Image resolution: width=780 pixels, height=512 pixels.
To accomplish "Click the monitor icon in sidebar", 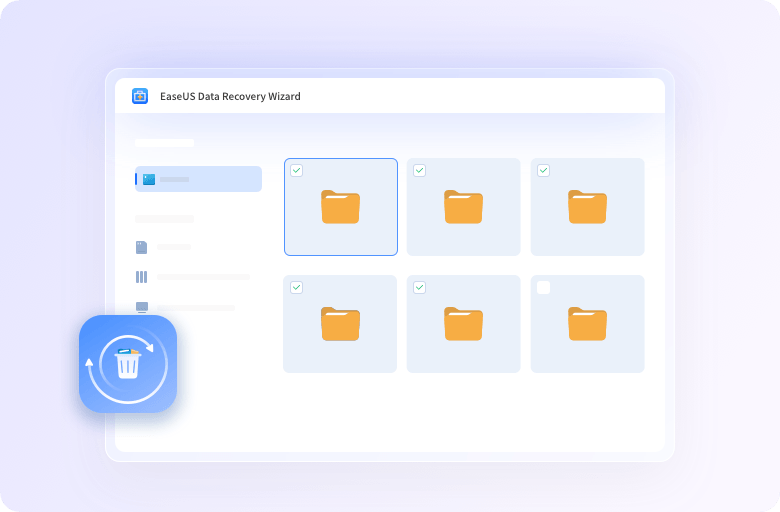I will coord(142,307).
